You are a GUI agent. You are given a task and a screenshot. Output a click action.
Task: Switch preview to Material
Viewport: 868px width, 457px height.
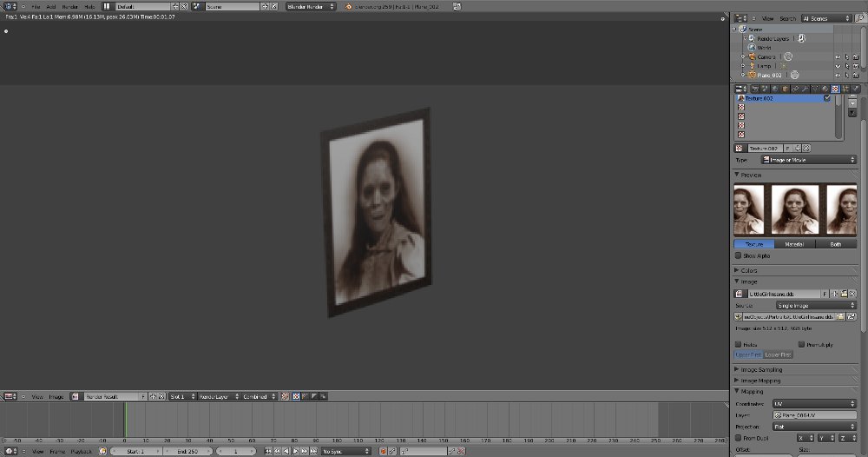[x=794, y=244]
